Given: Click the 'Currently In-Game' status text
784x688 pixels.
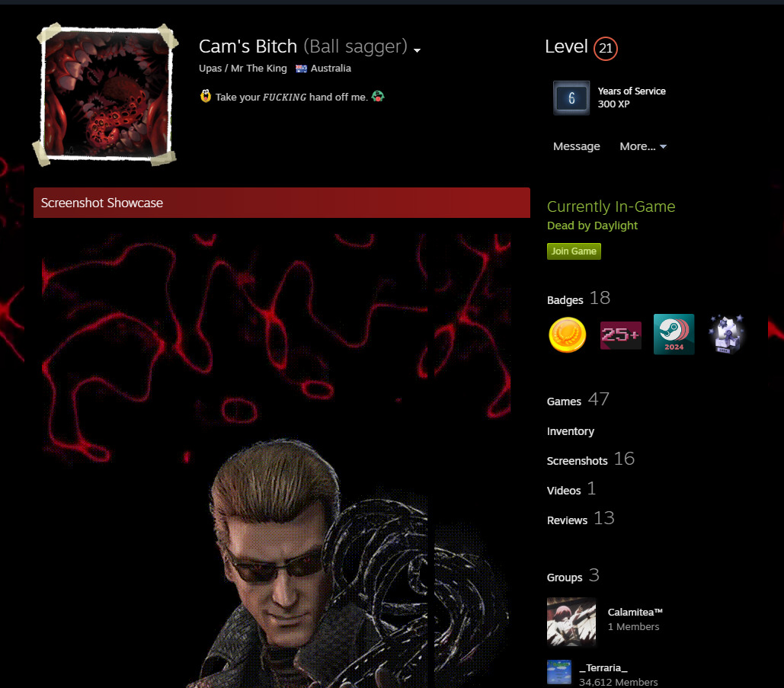Looking at the screenshot, I should [611, 206].
